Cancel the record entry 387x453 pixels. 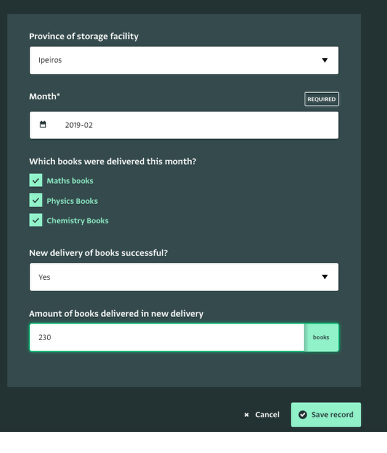pyautogui.click(x=262, y=415)
